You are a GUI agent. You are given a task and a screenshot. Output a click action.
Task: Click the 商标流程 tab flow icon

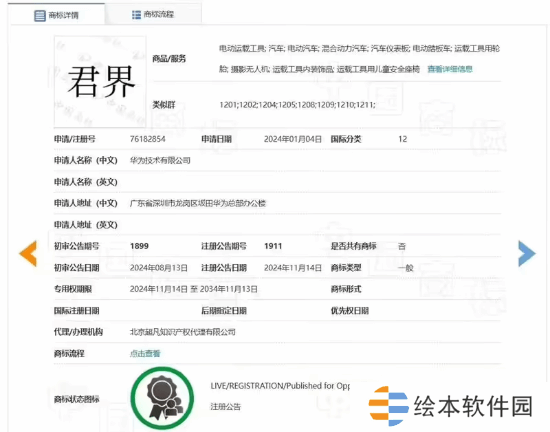[x=136, y=15]
